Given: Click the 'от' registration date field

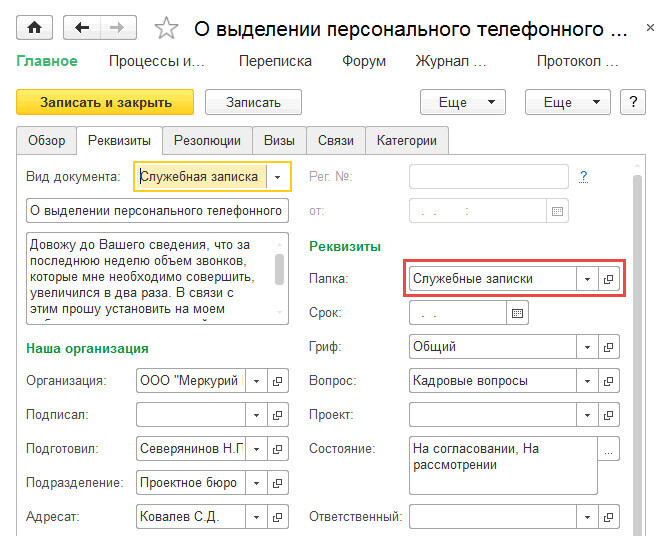Looking at the screenshot, I should tap(478, 211).
